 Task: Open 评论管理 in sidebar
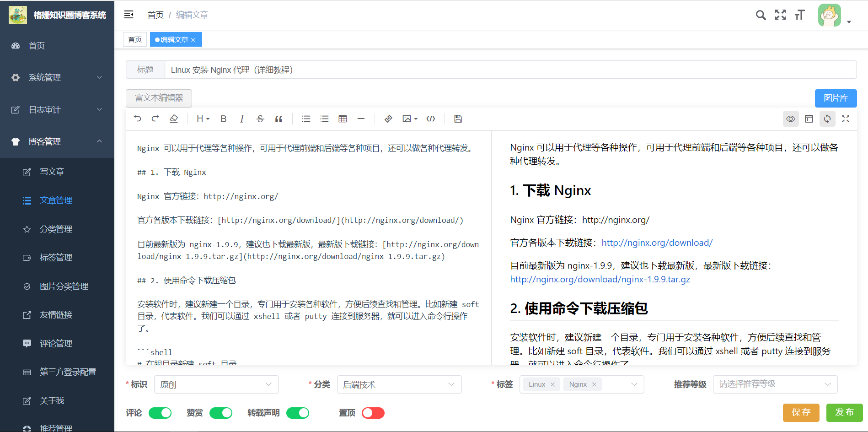(x=57, y=344)
